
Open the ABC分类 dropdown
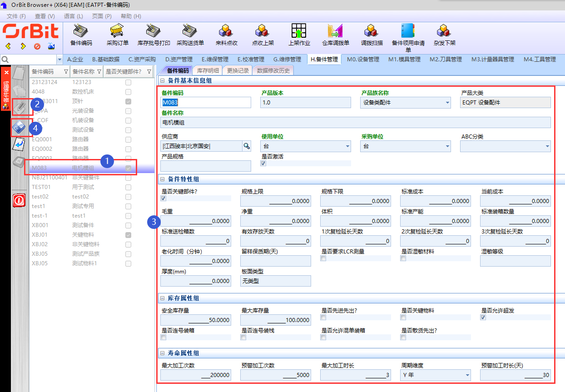(547, 146)
